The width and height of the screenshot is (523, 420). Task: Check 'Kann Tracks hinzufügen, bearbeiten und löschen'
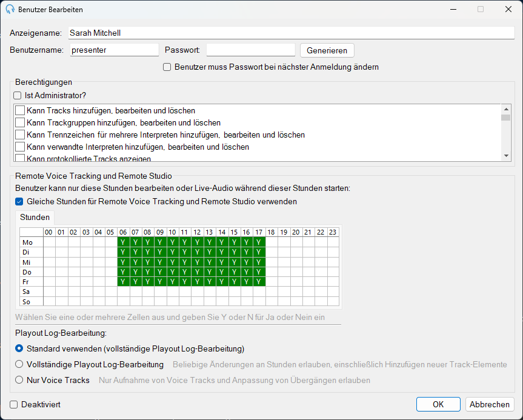click(x=20, y=110)
